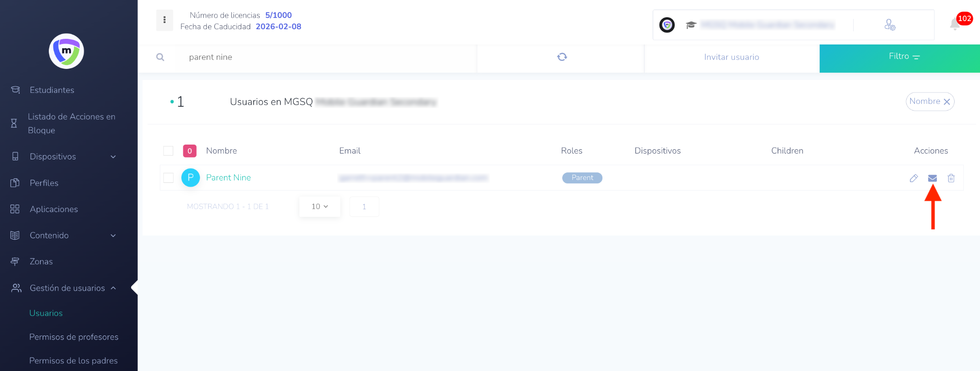
Task: Click the envelope icon to email Parent Nine
Action: tap(932, 178)
